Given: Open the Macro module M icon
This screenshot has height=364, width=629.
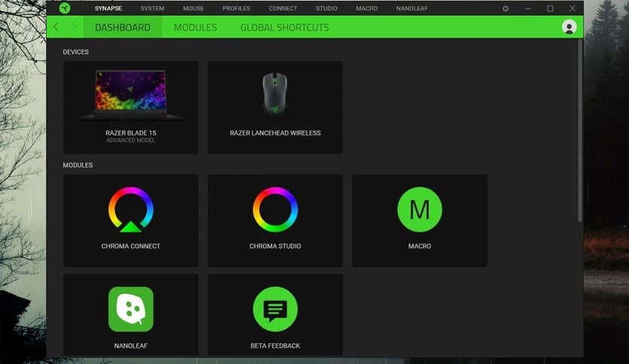Looking at the screenshot, I should [420, 209].
